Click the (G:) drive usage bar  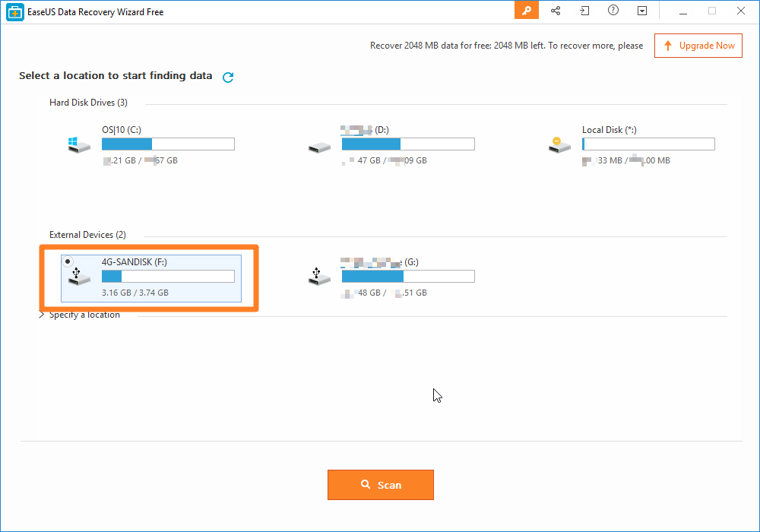click(408, 276)
